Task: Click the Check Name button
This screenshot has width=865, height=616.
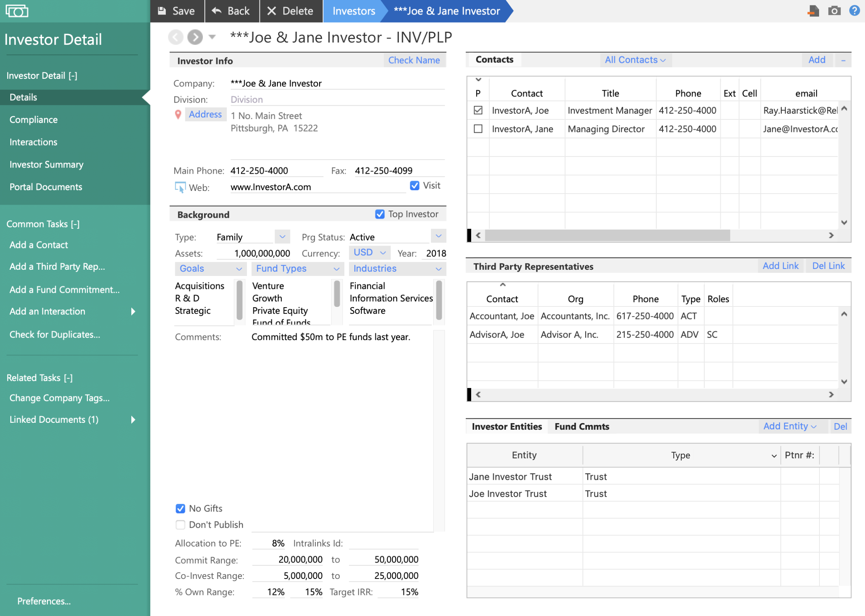Action: [414, 60]
